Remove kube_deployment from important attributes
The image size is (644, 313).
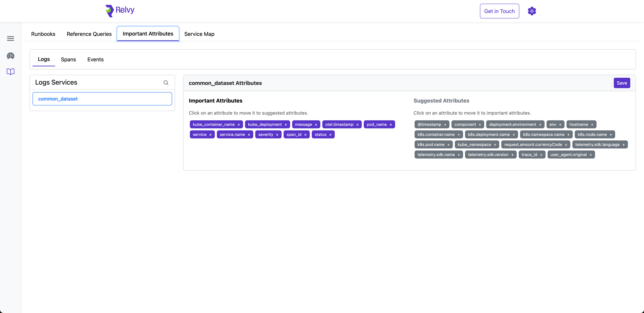click(x=286, y=124)
